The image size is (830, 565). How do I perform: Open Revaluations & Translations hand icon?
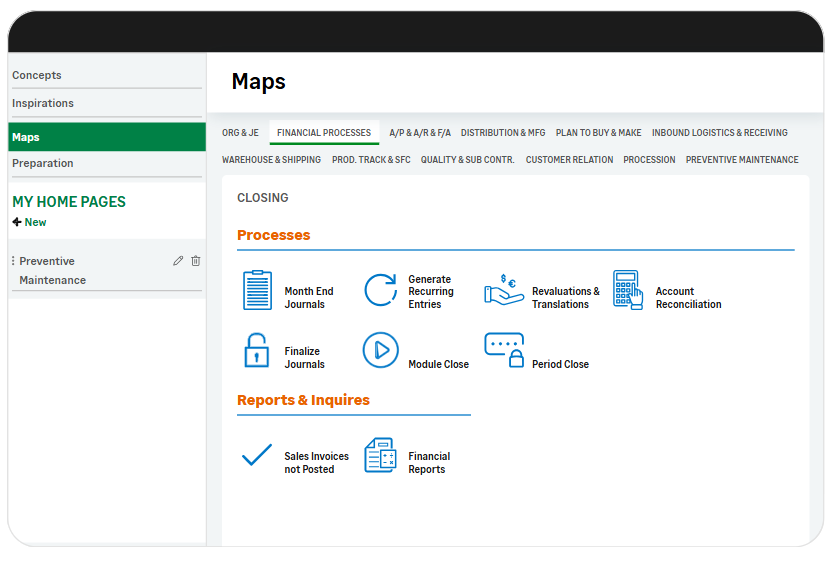pos(504,290)
